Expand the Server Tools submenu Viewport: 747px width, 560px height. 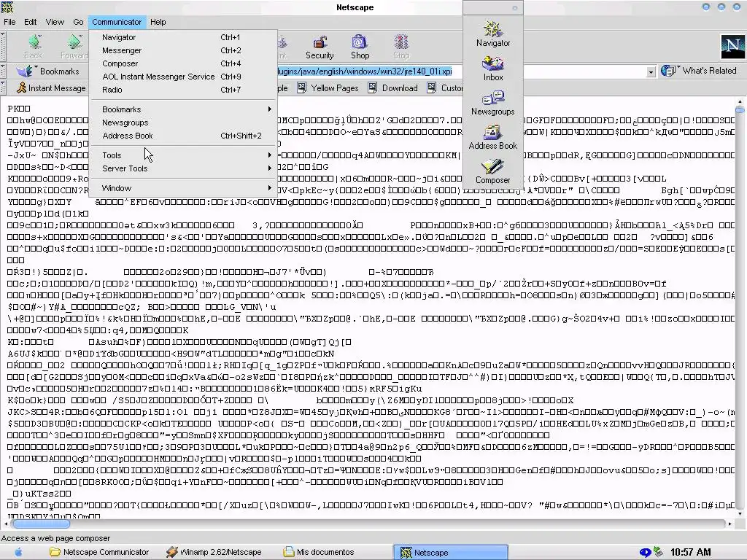point(183,168)
